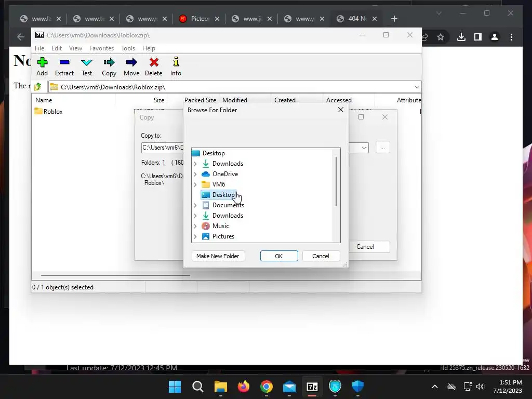Show hidden system tray icons
532x399 pixels.
pyautogui.click(x=435, y=387)
